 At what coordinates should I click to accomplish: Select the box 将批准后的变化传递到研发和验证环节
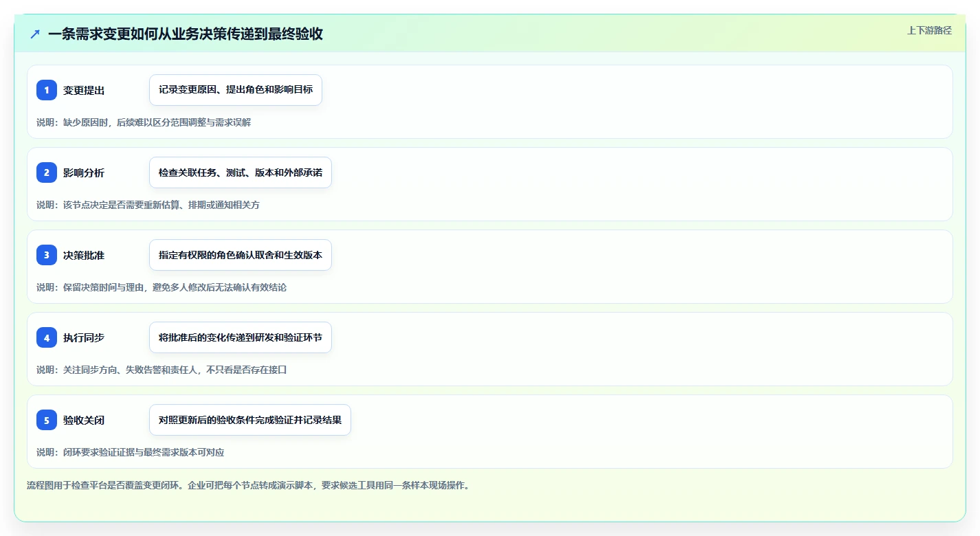tap(241, 337)
